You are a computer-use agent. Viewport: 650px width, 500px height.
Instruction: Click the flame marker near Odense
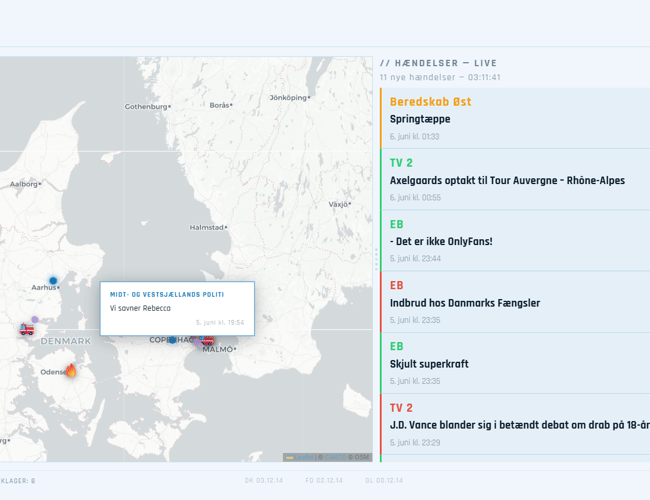click(x=71, y=370)
